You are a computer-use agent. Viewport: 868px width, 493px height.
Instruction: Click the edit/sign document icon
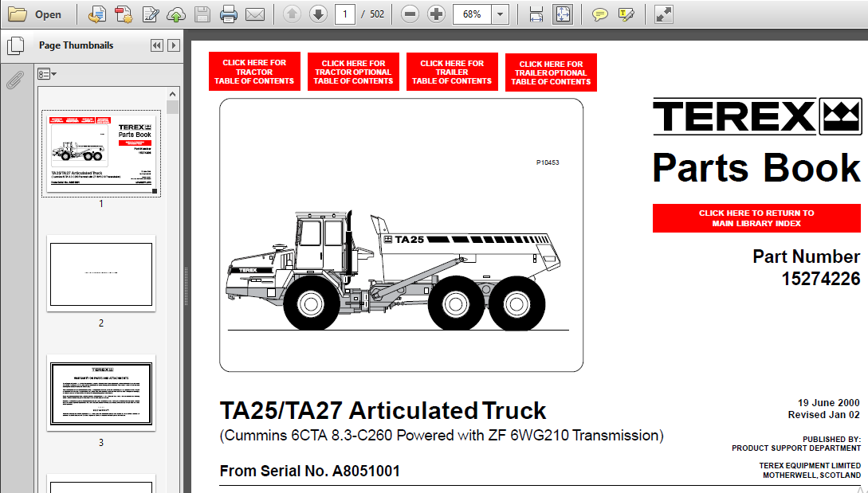point(151,14)
